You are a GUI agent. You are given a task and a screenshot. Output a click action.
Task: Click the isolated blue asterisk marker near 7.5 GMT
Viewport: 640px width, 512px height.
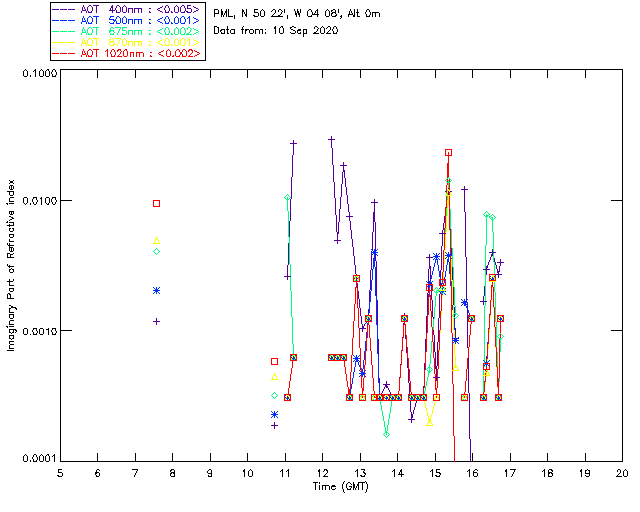(156, 291)
